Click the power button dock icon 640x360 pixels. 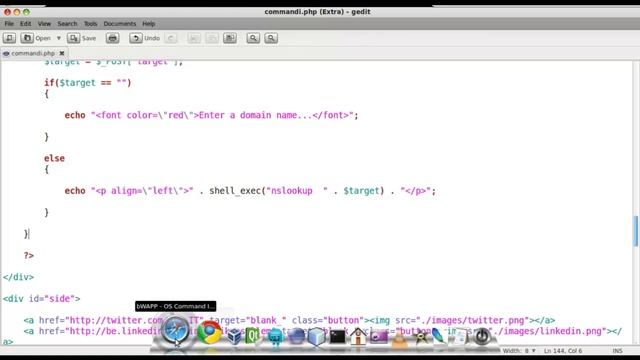pyautogui.click(x=482, y=337)
